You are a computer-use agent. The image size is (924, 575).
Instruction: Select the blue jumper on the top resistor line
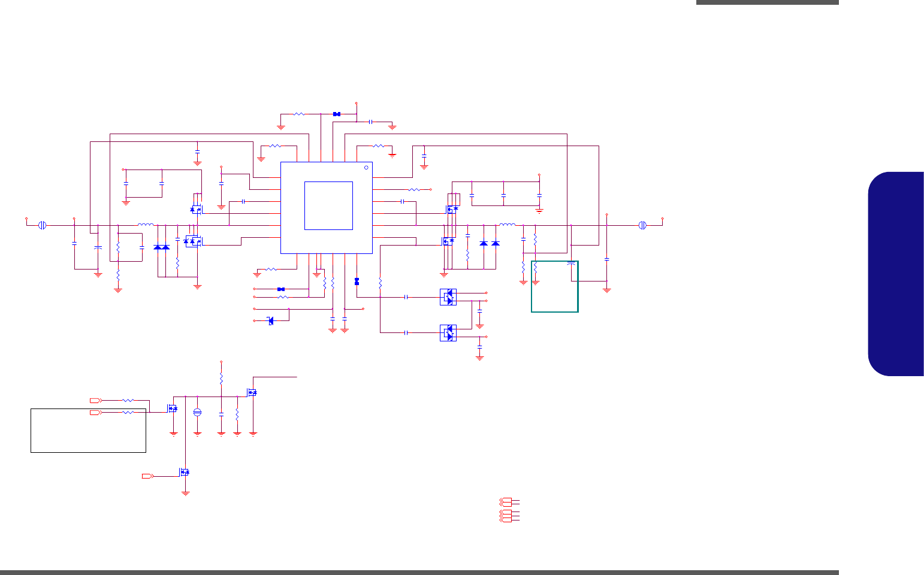(337, 114)
